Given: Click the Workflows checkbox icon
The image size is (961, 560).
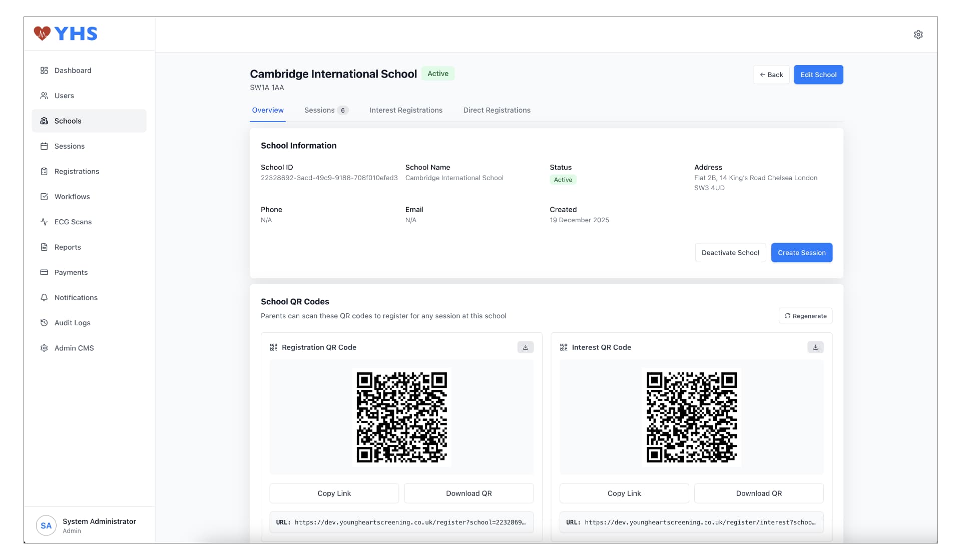Looking at the screenshot, I should click(x=44, y=197).
